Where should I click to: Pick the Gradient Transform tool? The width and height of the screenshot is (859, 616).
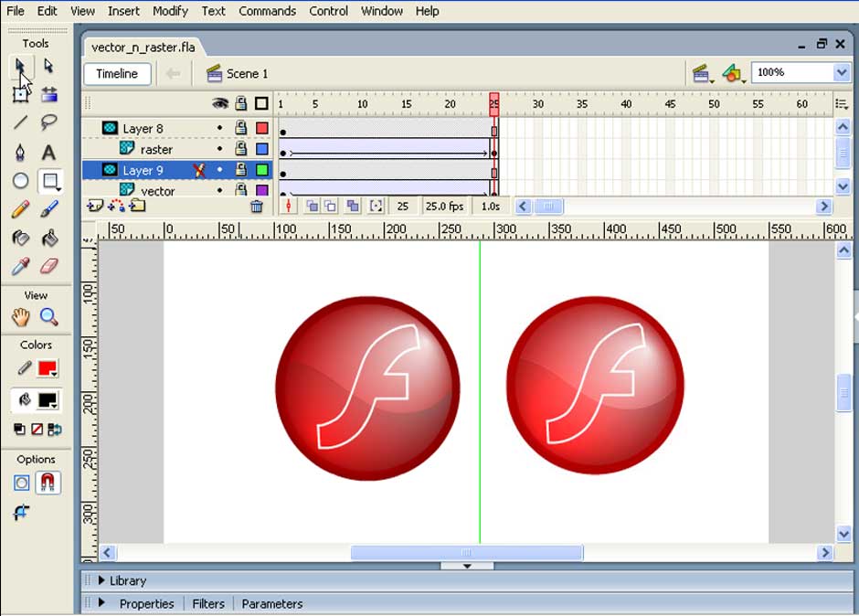tap(48, 94)
